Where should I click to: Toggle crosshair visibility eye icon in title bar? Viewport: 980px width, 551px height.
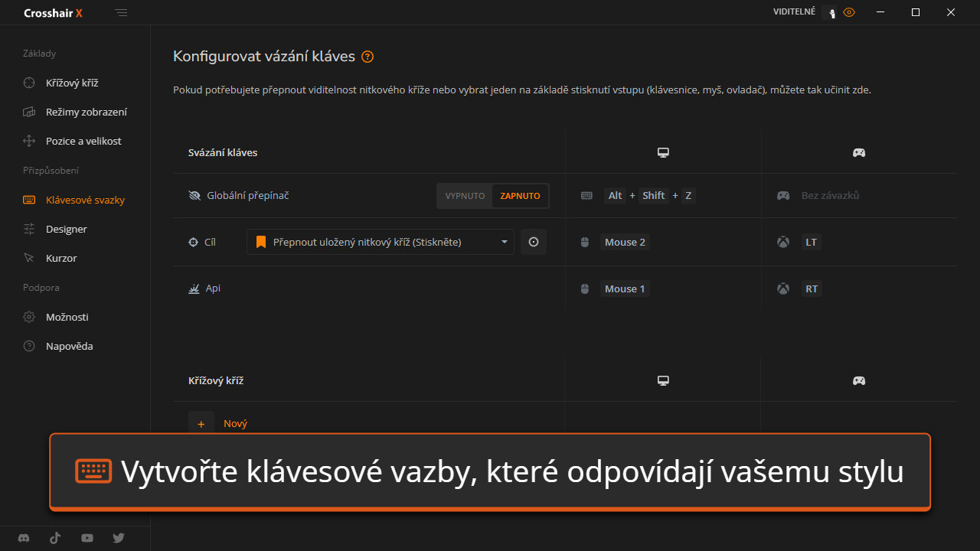[x=848, y=12]
